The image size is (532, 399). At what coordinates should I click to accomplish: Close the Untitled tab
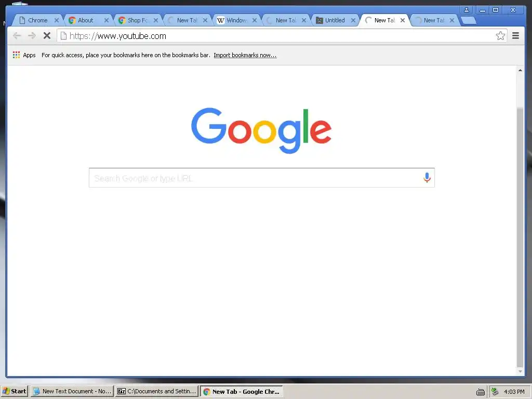tap(353, 20)
